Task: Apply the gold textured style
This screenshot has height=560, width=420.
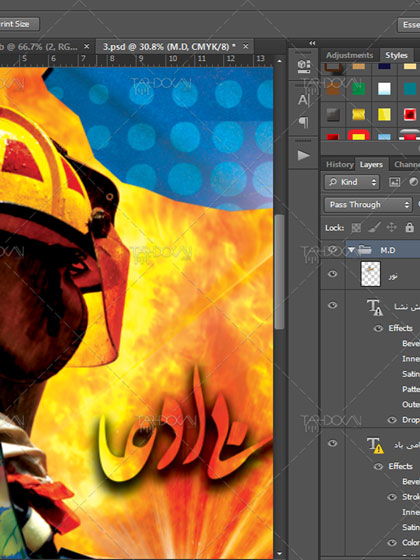Action: pos(359,115)
